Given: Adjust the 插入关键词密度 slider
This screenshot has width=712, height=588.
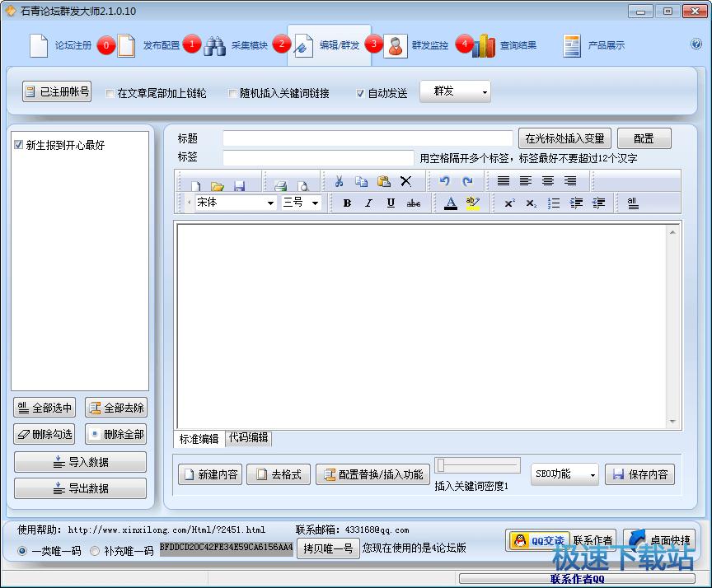Looking at the screenshot, I should (x=442, y=465).
